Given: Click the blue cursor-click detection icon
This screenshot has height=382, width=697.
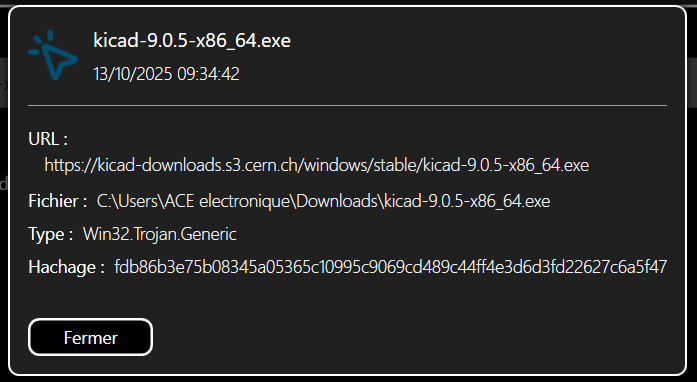Looking at the screenshot, I should pos(53,55).
